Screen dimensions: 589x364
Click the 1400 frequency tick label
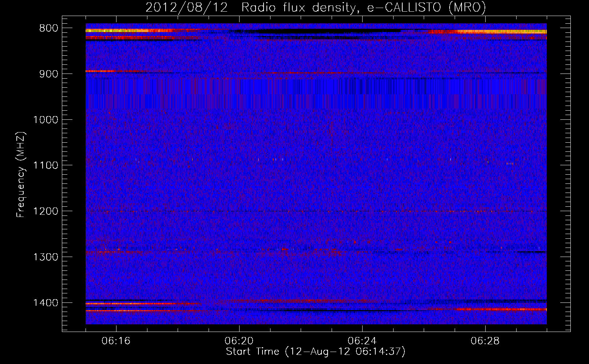pyautogui.click(x=46, y=302)
